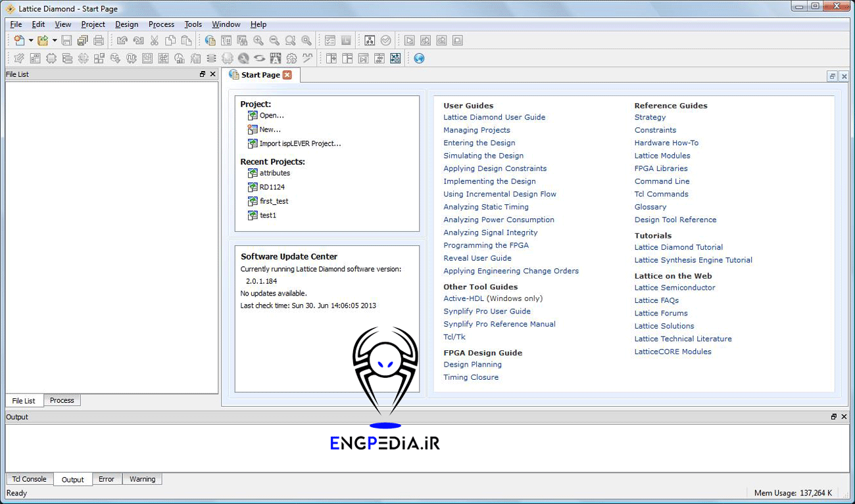The width and height of the screenshot is (855, 504).
Task: Click the Open file toolbar icon
Action: click(43, 41)
